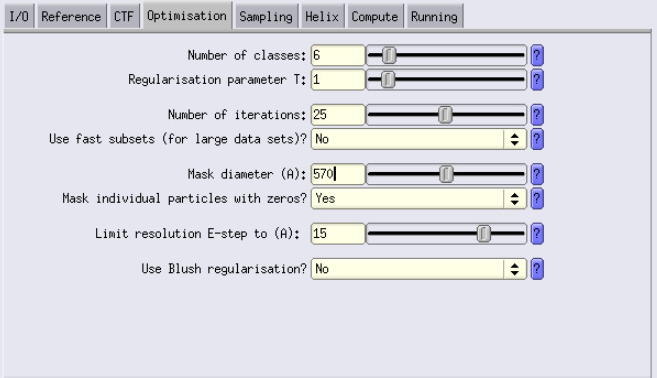Viewport: 657px width, 378px height.
Task: Open the Use Blush regularisation dropdown
Action: 419,269
